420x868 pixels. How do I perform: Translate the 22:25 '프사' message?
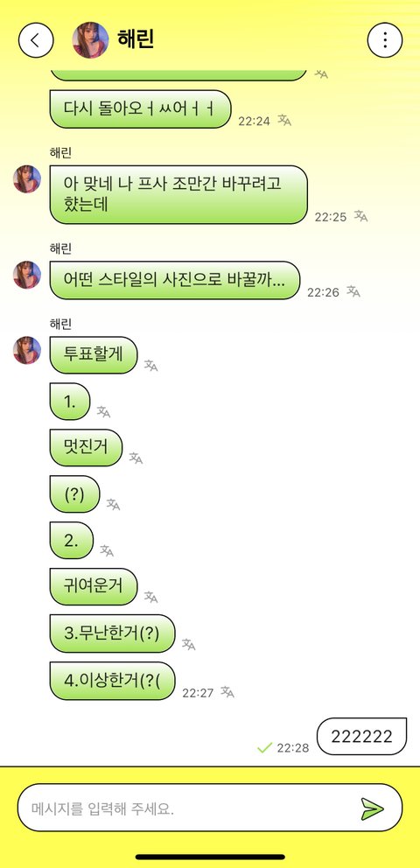tap(360, 216)
